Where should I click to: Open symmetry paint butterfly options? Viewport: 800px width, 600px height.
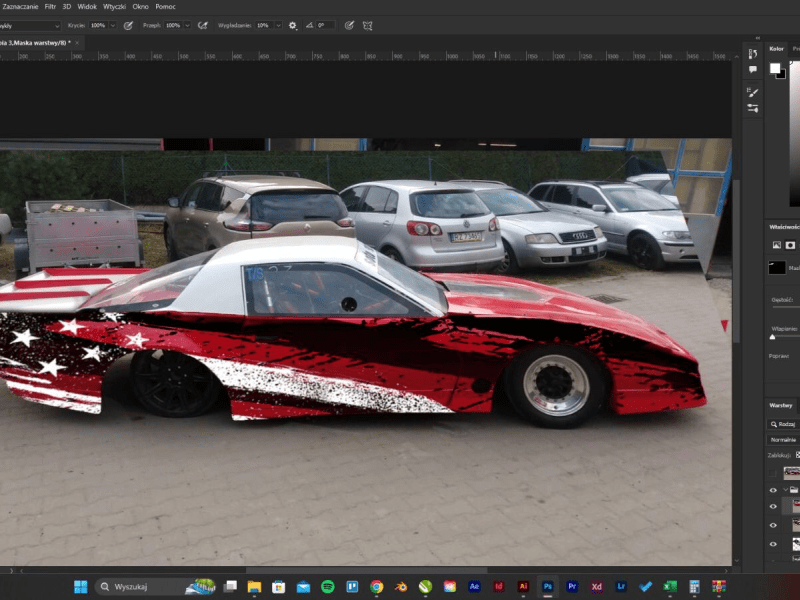(x=367, y=26)
